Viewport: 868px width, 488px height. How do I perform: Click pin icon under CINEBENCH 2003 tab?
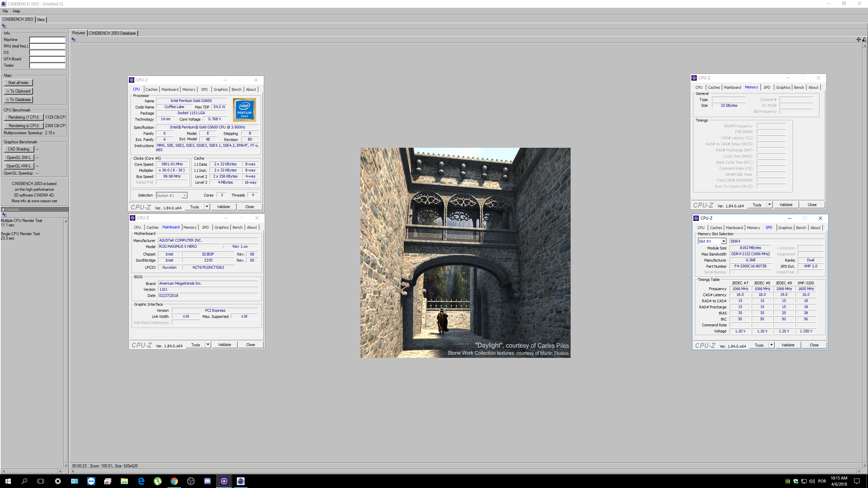4,26
